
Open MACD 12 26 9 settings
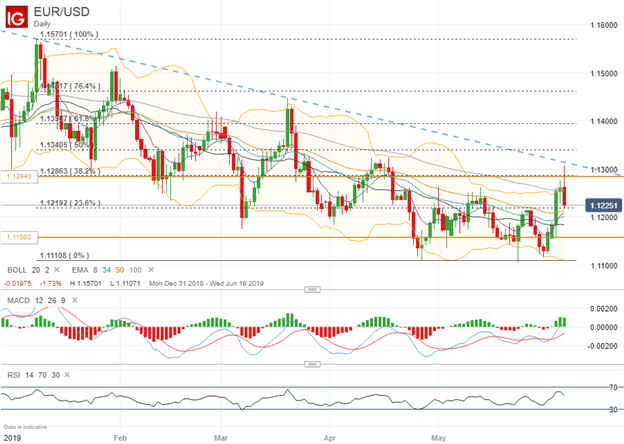tap(37, 300)
